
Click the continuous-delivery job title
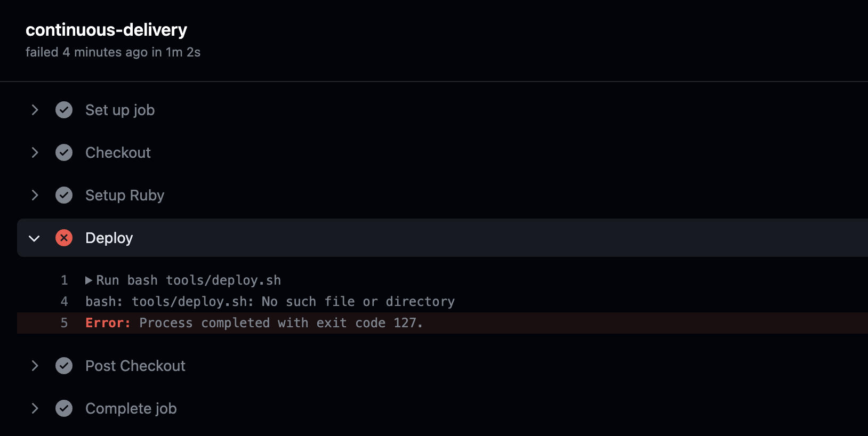(x=106, y=30)
